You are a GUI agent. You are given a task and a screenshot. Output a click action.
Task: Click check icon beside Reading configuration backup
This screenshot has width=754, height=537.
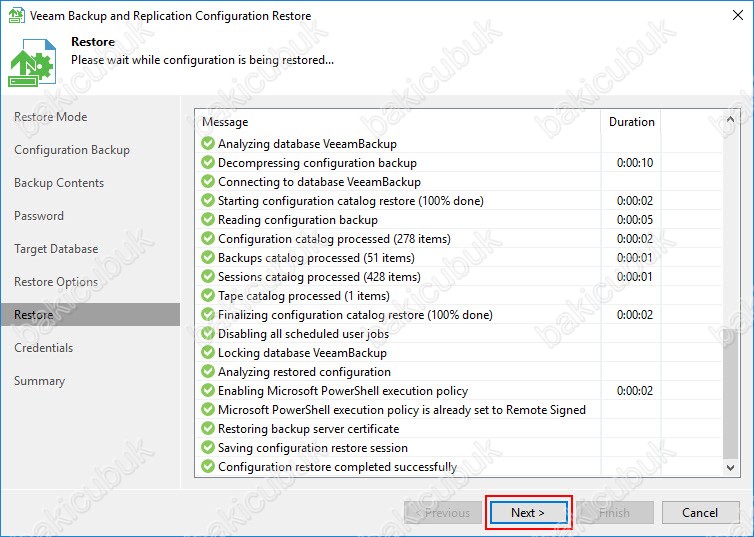pyautogui.click(x=208, y=219)
